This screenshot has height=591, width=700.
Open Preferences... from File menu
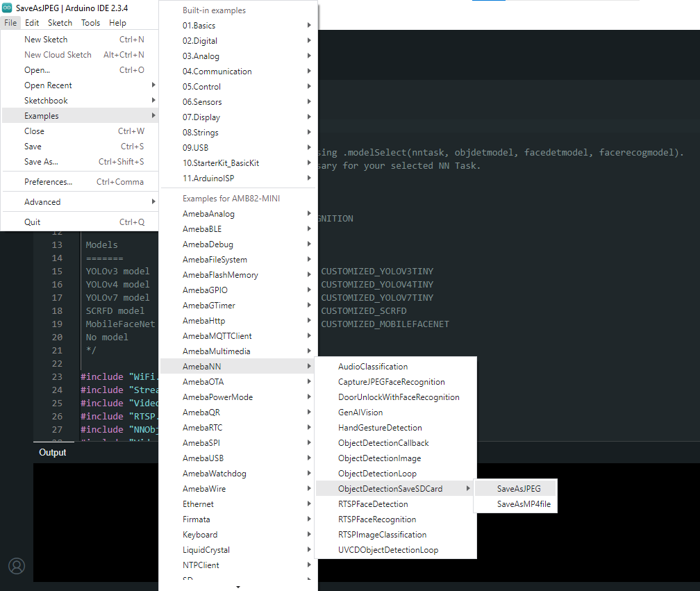click(80, 182)
